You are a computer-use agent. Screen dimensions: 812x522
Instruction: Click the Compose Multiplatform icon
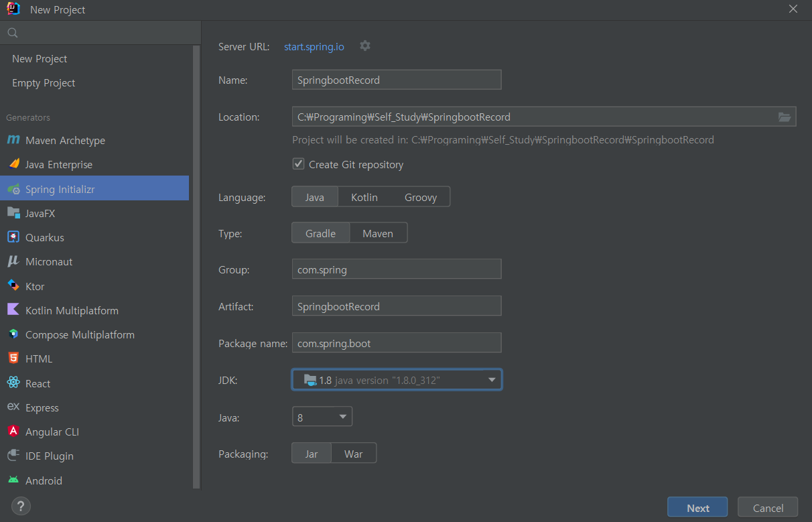pyautogui.click(x=13, y=334)
